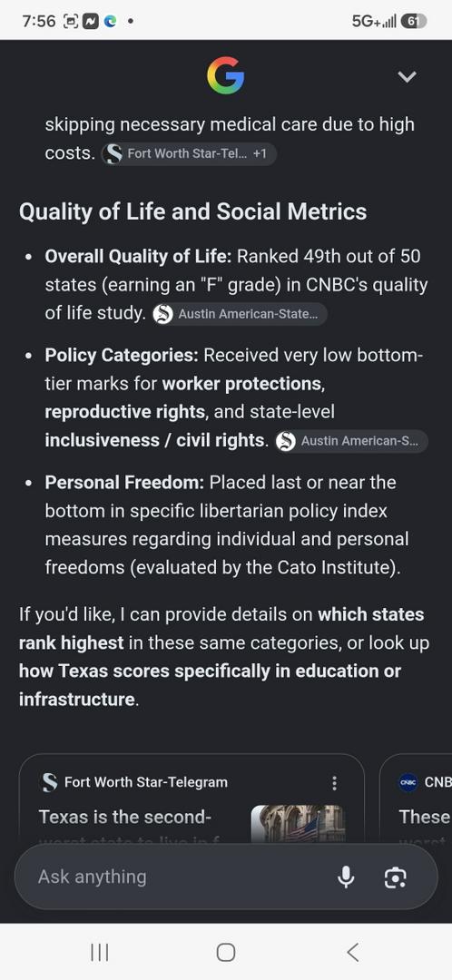This screenshot has height=980, width=452.
Task: Tap 'how Texas scores specifically in education' suggestion
Action: coord(210,671)
